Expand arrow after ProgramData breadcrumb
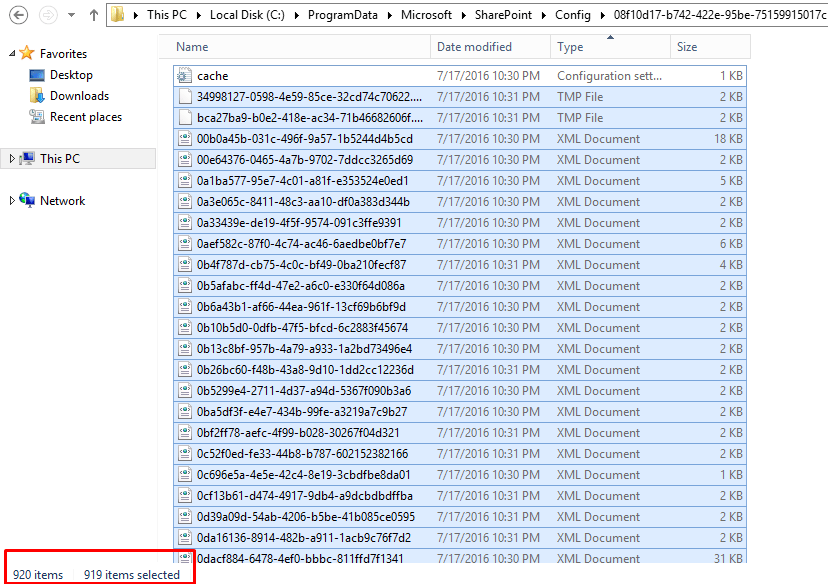The height and width of the screenshot is (584, 828). [x=390, y=15]
